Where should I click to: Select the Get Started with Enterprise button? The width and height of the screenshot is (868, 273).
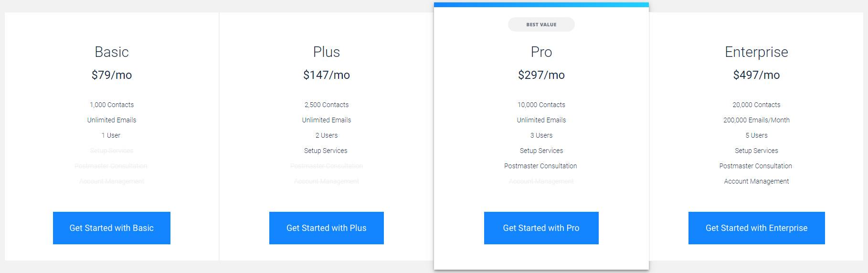756,228
